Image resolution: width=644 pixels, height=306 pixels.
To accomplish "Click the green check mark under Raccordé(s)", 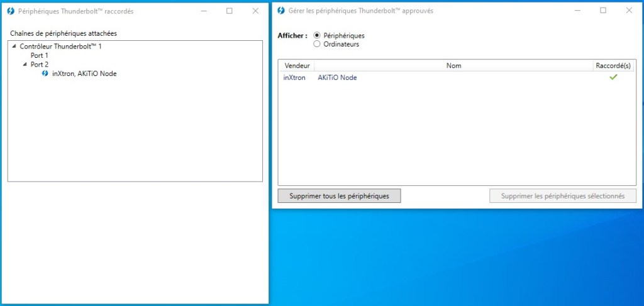I will (613, 77).
